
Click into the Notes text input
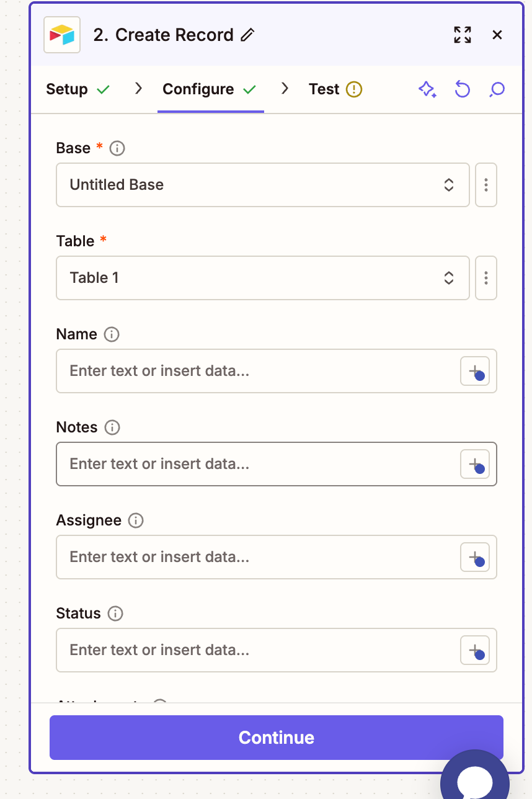248,464
